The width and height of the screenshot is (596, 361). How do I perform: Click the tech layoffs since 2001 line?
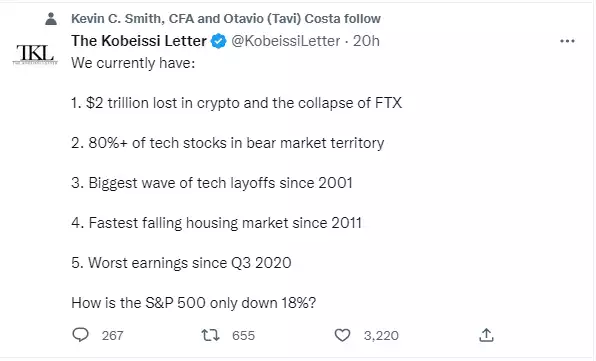[x=212, y=183]
